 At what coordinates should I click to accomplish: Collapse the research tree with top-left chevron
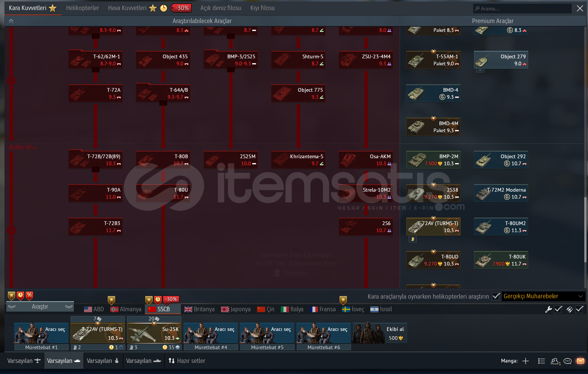click(11, 21)
